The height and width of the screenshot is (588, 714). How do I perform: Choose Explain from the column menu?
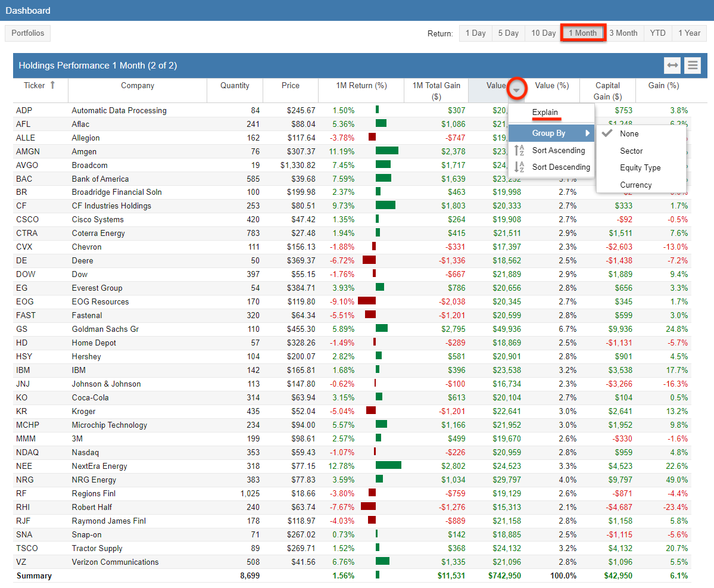click(545, 112)
